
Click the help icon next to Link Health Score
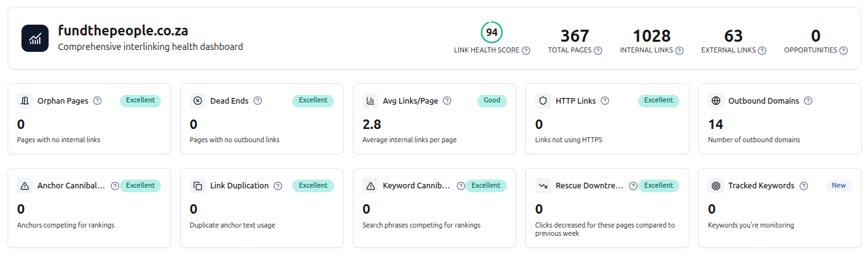click(526, 51)
